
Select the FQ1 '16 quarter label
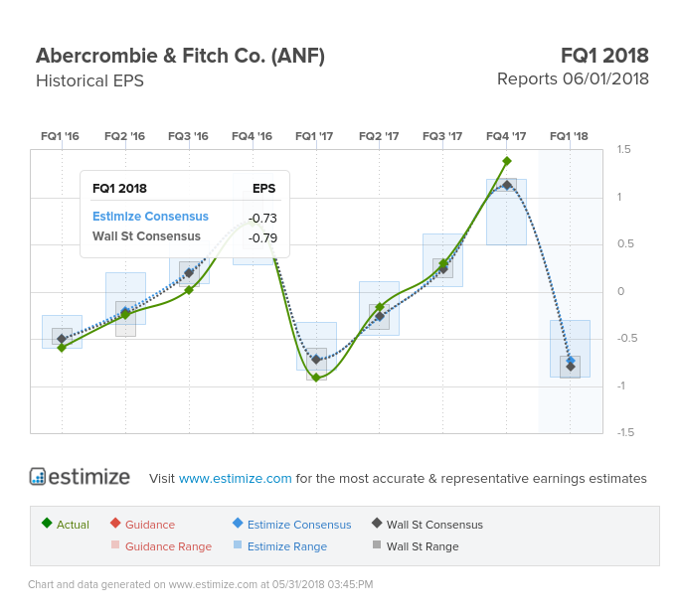click(60, 136)
